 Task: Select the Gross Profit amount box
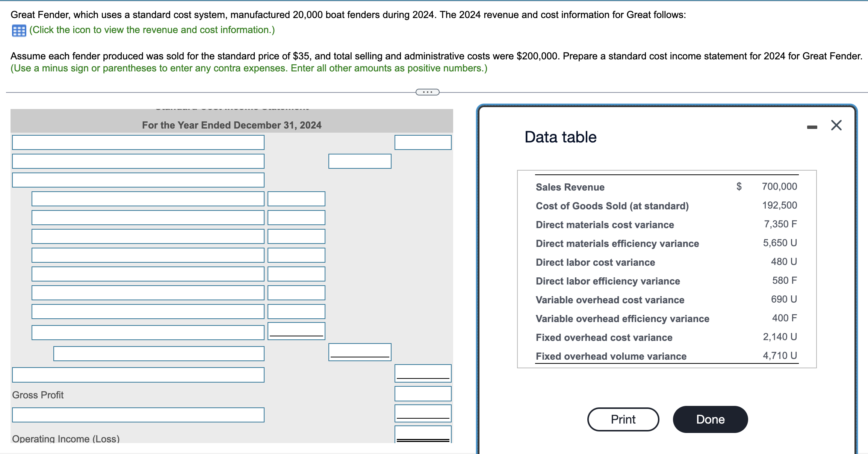coord(423,394)
